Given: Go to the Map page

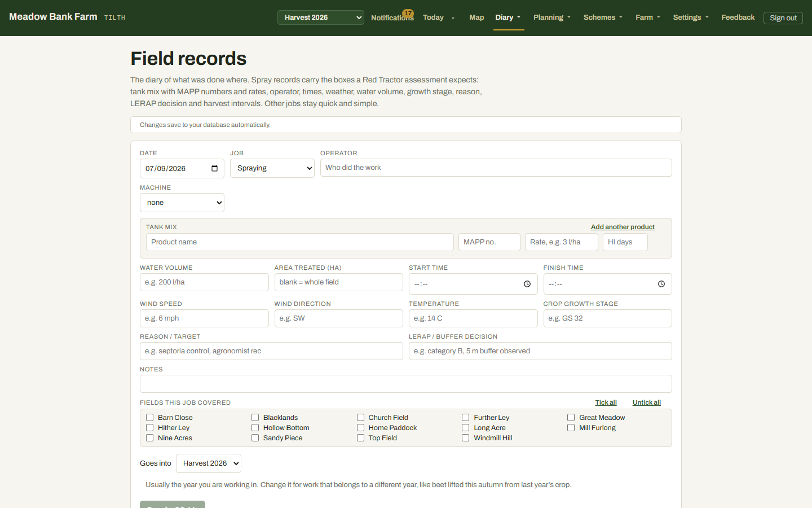Looking at the screenshot, I should pyautogui.click(x=476, y=17).
